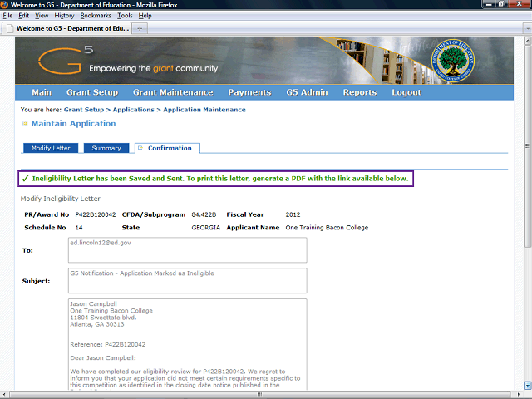Click applicant name One Training Bacon College
The image size is (532, 399).
327,228
